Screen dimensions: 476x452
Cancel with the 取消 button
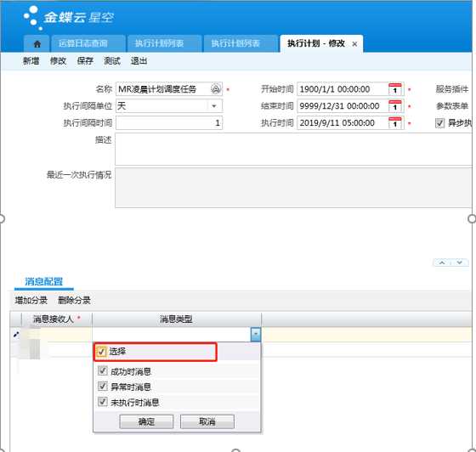(207, 421)
